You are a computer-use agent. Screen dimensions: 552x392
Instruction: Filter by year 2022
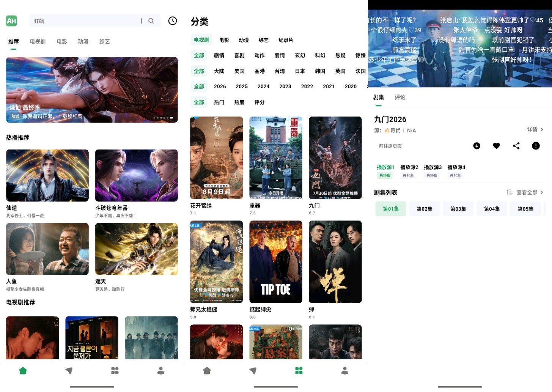pos(307,87)
